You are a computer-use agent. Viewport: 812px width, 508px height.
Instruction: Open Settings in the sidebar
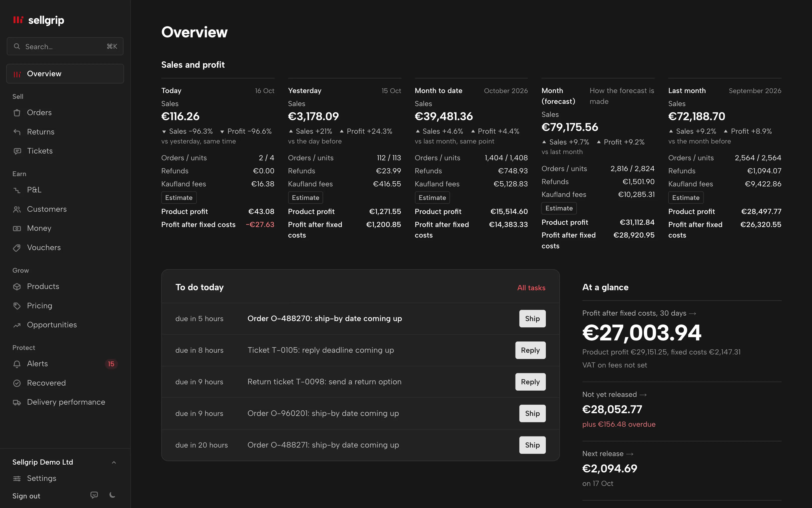[x=65, y=478]
